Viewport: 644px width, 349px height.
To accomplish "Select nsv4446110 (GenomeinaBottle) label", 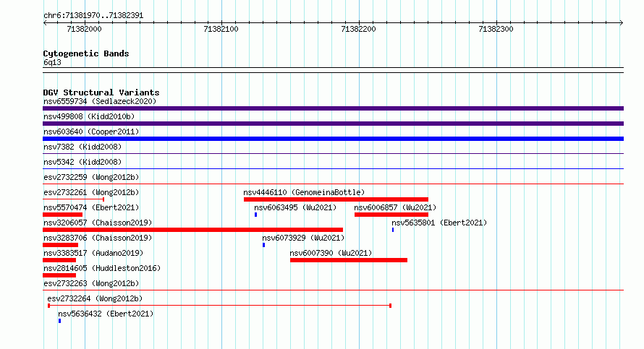I will pyautogui.click(x=304, y=192).
